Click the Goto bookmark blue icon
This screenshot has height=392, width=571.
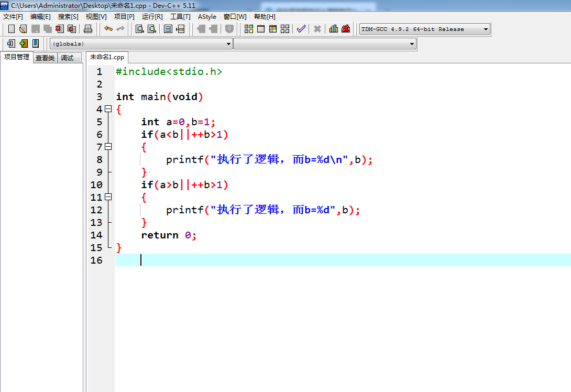click(x=35, y=43)
